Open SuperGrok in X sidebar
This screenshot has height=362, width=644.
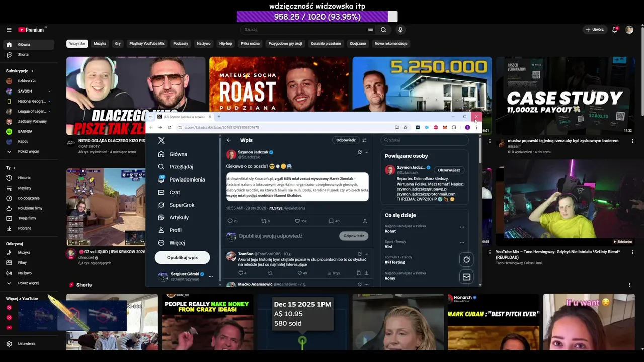(176, 205)
